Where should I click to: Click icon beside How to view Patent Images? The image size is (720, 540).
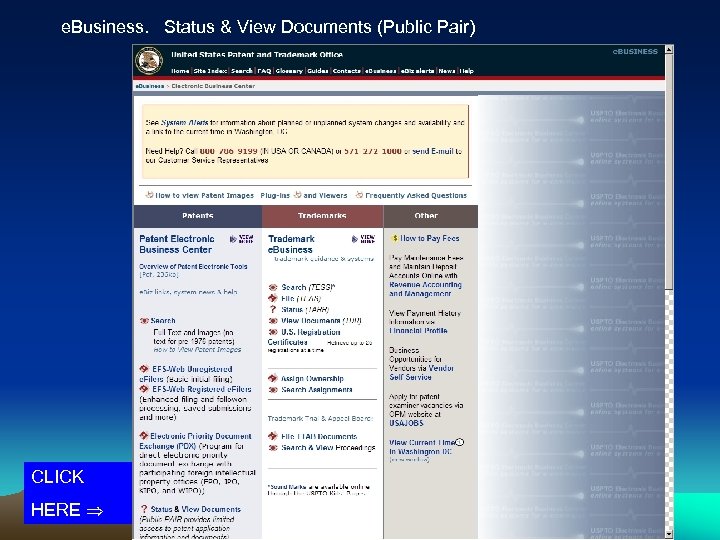pyautogui.click(x=149, y=195)
